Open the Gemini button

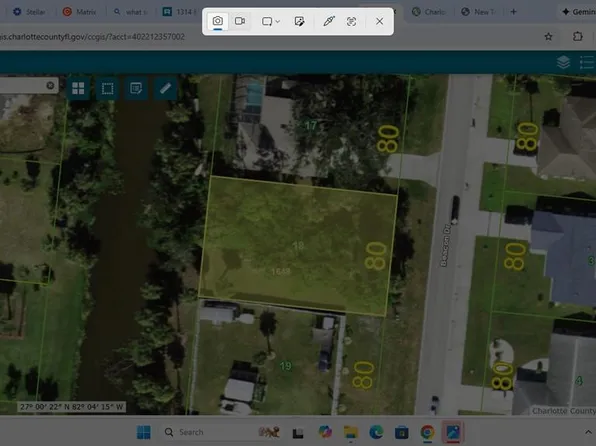(x=578, y=12)
